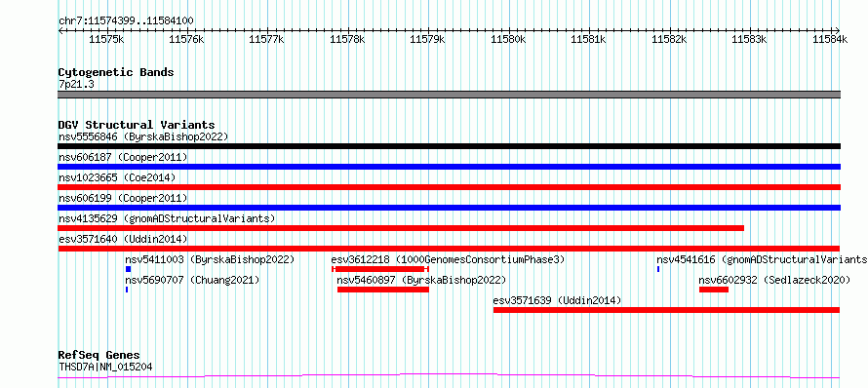
Task: Click the nsv4135629 gnomAD variant bar
Action: point(401,228)
